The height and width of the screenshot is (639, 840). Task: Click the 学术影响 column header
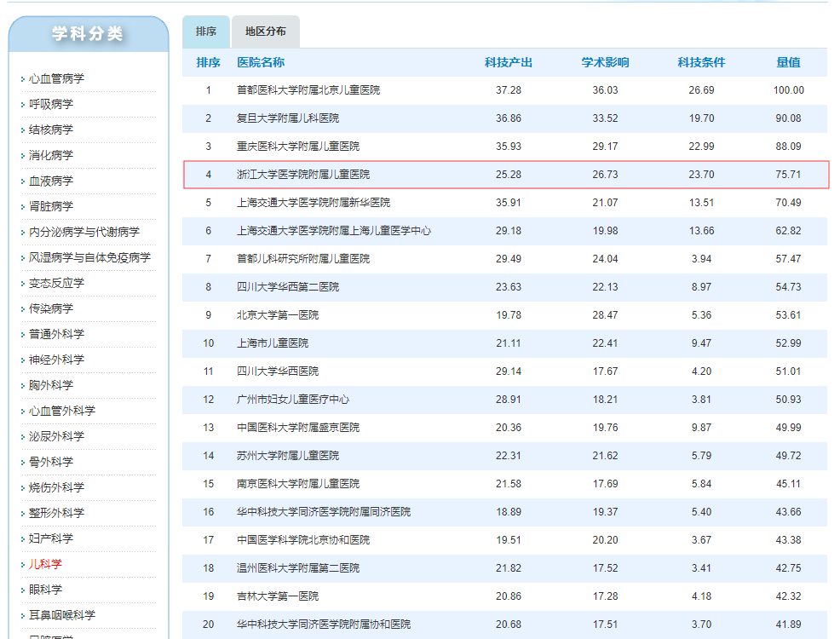pyautogui.click(x=606, y=63)
